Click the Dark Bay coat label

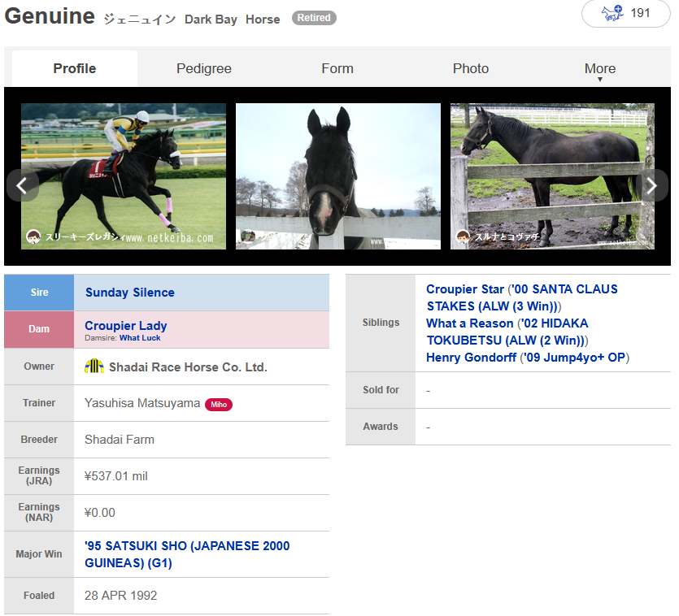coord(211,20)
